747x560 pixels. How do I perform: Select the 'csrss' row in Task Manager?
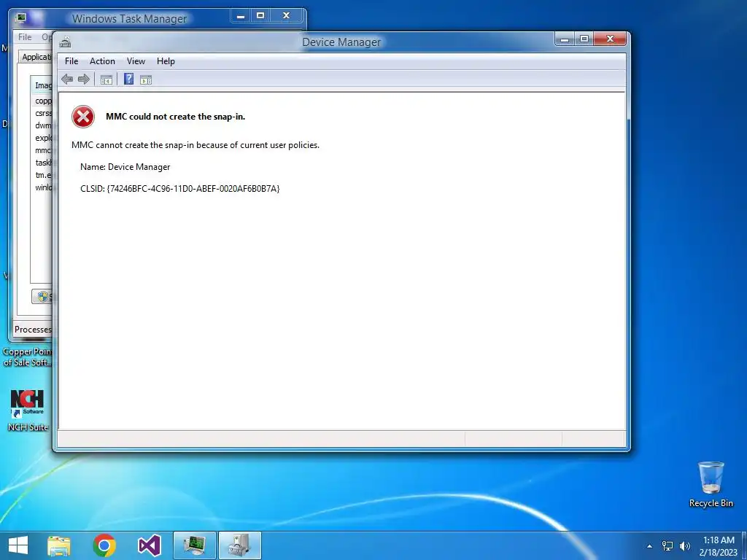[43, 113]
